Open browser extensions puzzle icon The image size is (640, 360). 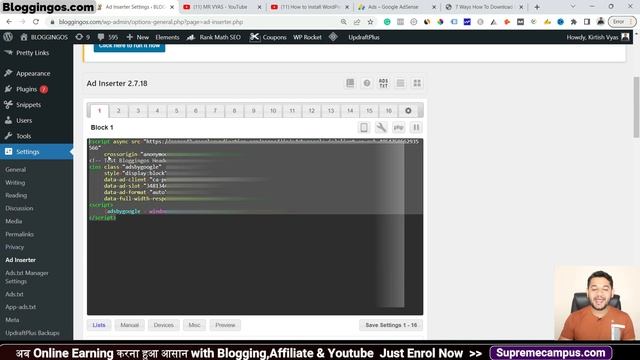point(574,22)
